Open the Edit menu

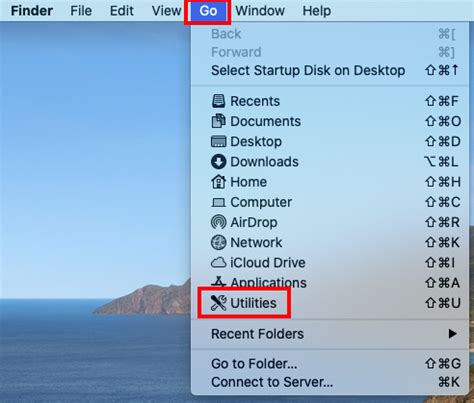pyautogui.click(x=122, y=11)
